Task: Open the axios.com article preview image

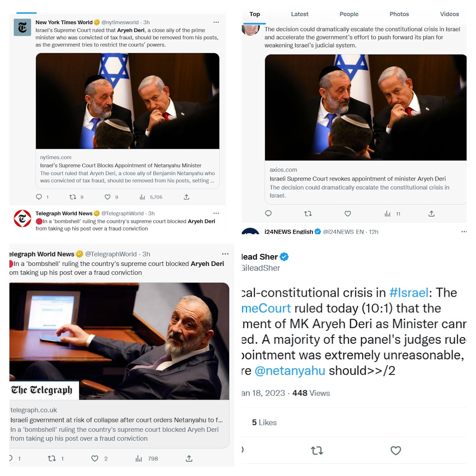Action: click(366, 107)
